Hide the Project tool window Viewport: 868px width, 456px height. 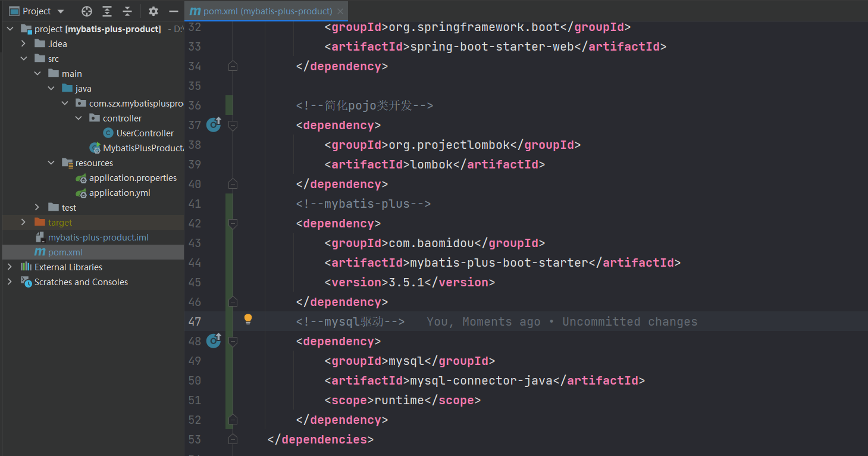coord(174,11)
